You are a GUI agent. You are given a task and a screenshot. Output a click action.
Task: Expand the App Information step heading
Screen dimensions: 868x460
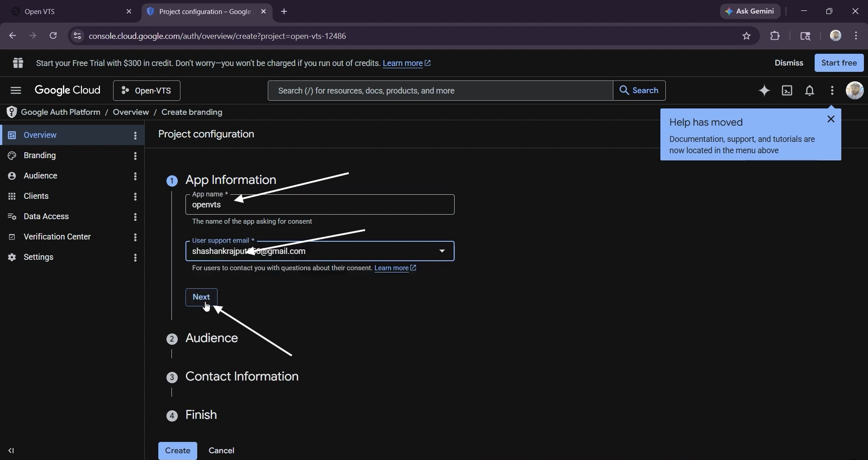click(x=231, y=180)
